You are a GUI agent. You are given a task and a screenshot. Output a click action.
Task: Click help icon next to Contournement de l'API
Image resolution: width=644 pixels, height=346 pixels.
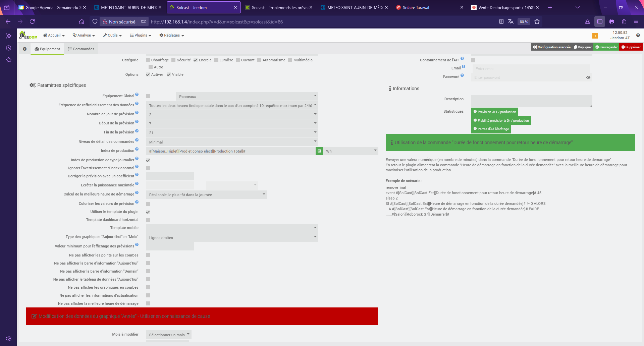(462, 59)
